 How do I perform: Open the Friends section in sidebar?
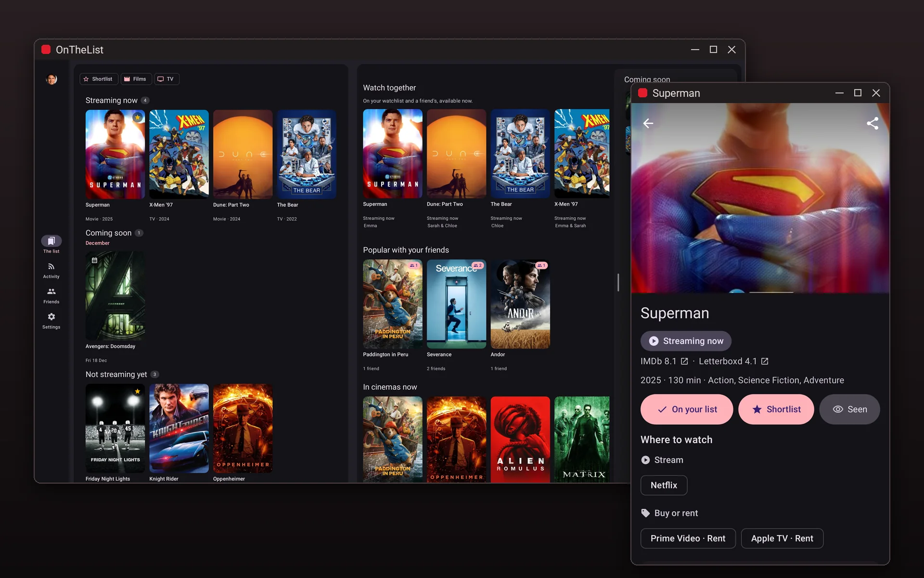51,296
